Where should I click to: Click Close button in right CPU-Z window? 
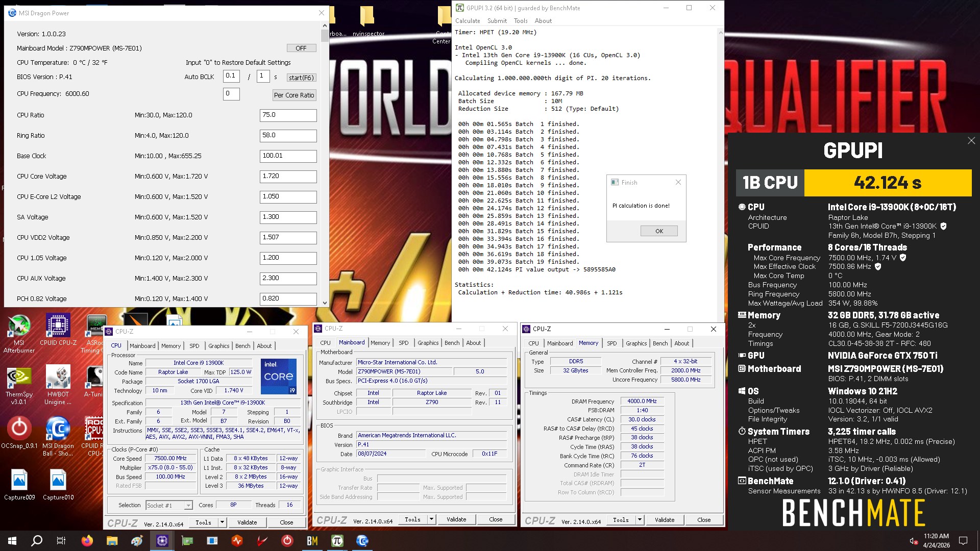click(x=704, y=520)
